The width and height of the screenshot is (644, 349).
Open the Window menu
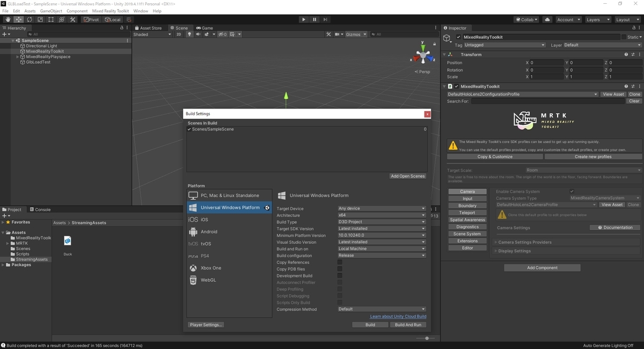[141, 11]
